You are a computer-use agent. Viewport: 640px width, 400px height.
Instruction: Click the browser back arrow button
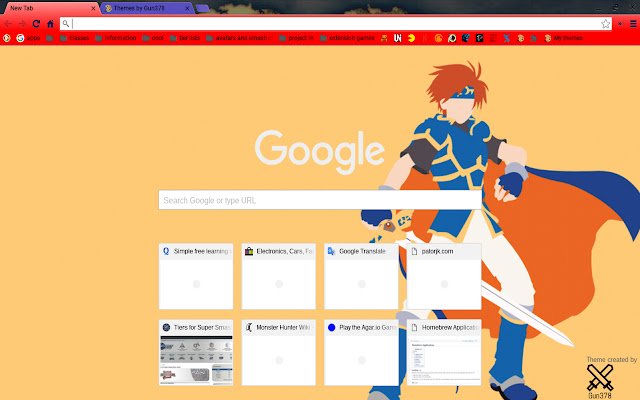8,24
